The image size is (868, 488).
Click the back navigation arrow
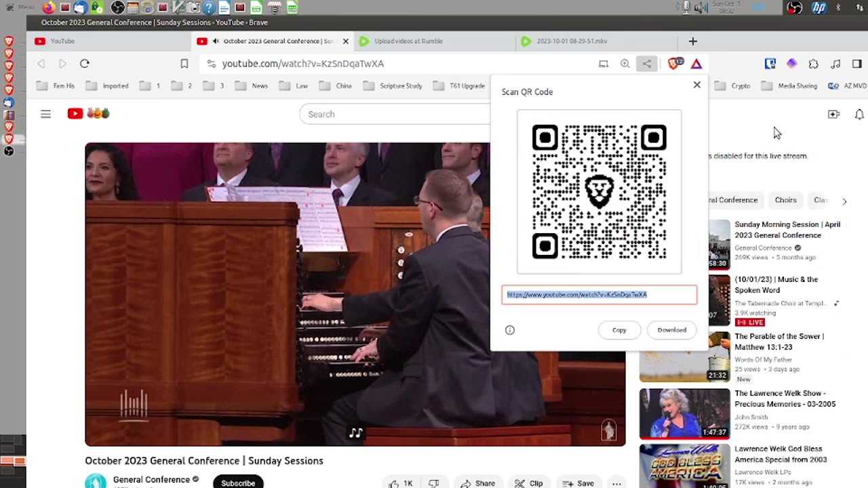tap(41, 64)
